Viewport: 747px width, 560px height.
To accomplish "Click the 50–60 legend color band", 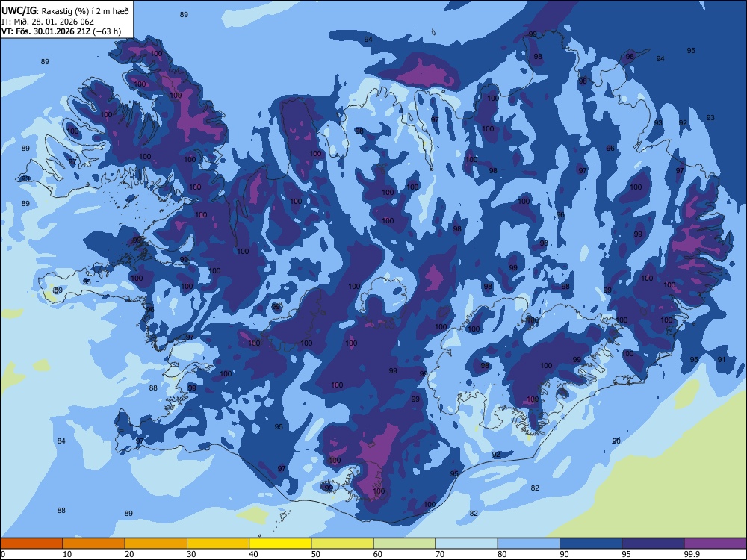I will 342,544.
